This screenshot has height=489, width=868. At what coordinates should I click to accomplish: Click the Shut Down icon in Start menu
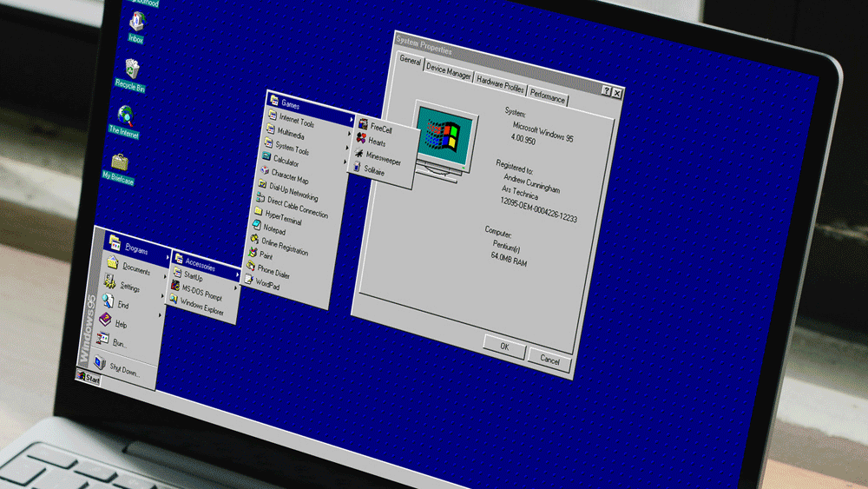pyautogui.click(x=99, y=362)
